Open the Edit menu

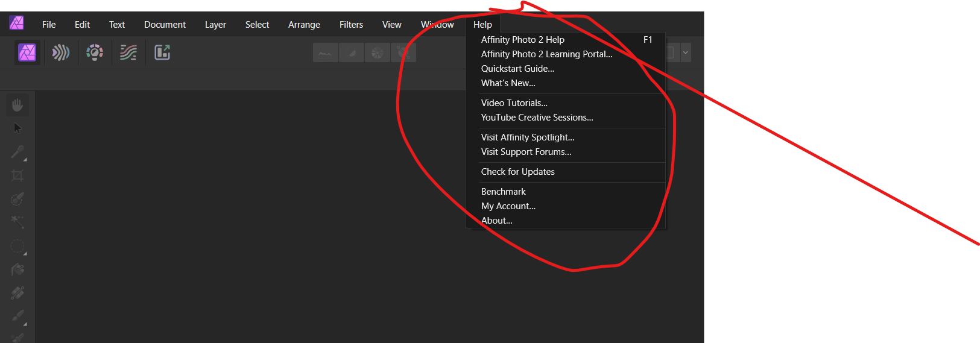click(x=82, y=25)
